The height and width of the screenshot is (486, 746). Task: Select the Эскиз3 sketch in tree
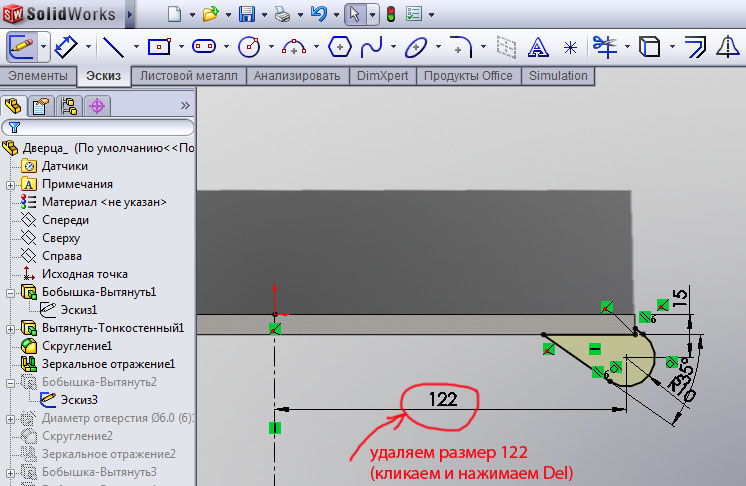point(78,400)
